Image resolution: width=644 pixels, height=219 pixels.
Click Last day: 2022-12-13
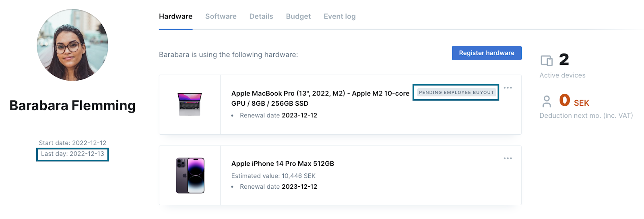point(72,154)
